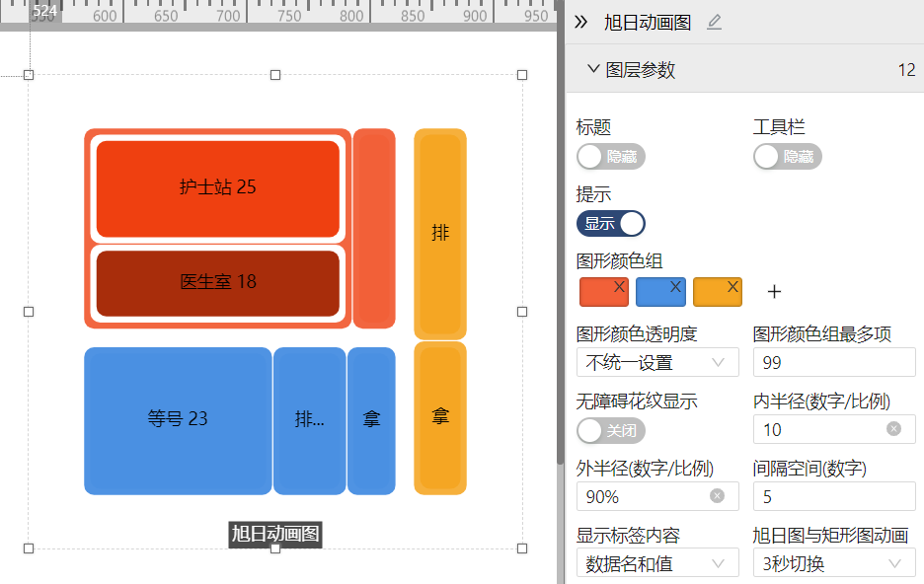Click the 外半径 input field with 90%
Screen dimensions: 924x584
point(657,496)
